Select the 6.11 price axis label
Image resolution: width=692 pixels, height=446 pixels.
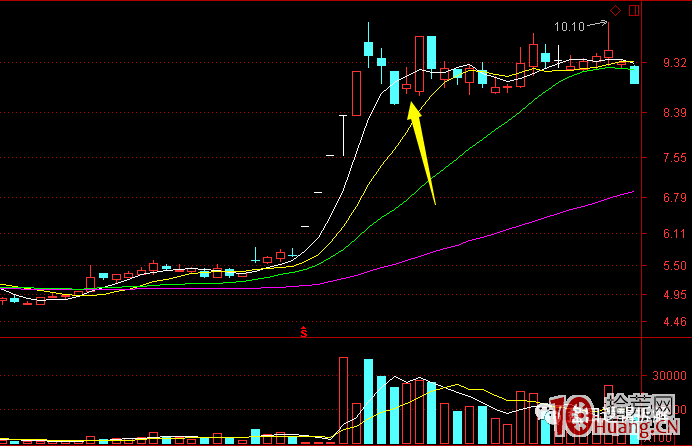[675, 233]
